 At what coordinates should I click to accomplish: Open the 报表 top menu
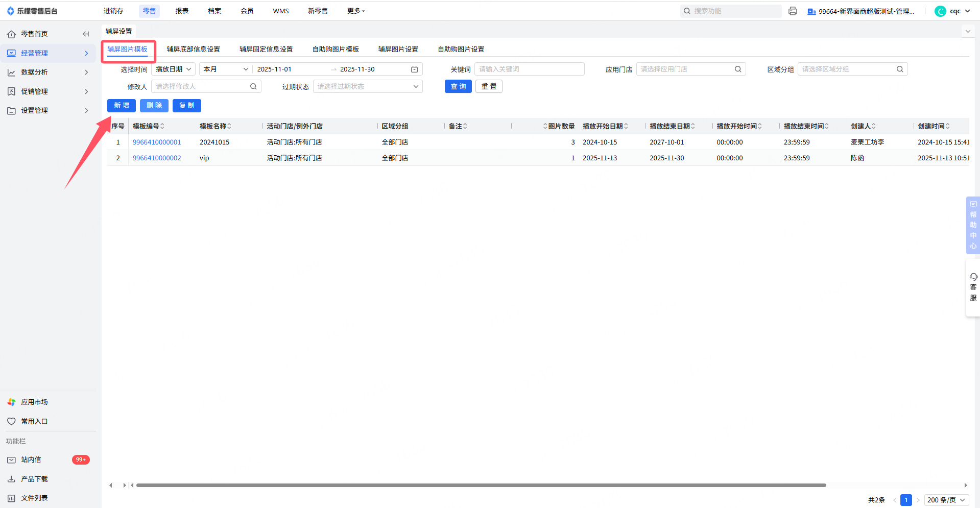182,11
